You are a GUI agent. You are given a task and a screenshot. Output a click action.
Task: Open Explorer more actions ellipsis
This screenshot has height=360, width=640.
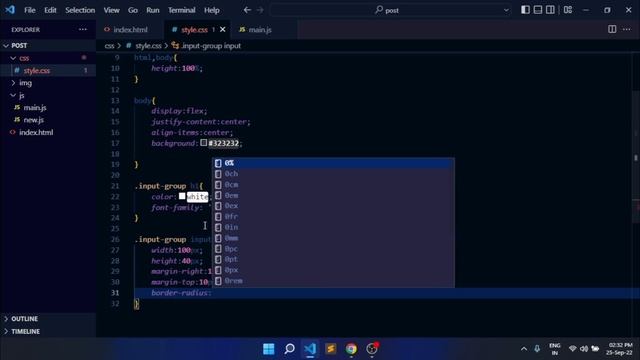[x=83, y=29]
